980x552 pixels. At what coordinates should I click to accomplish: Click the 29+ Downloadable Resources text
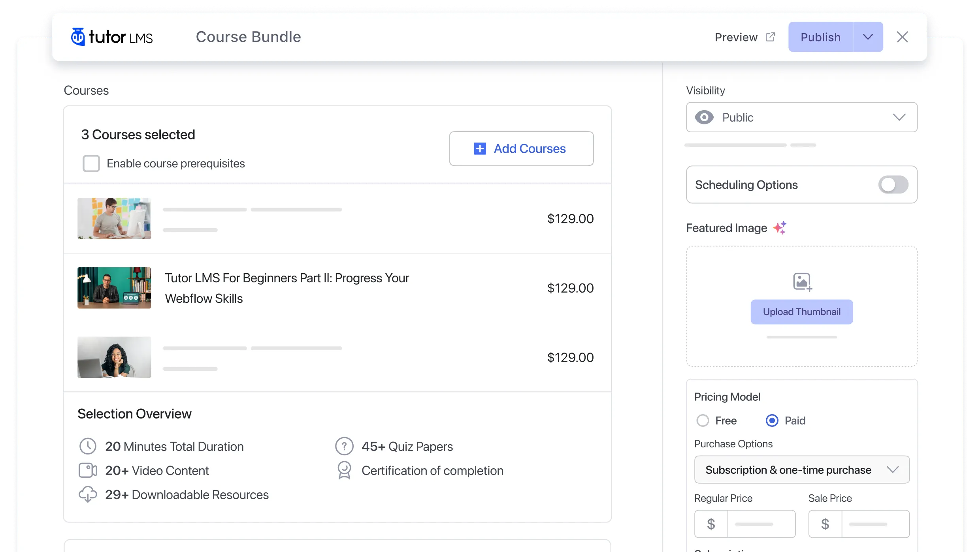pyautogui.click(x=187, y=494)
